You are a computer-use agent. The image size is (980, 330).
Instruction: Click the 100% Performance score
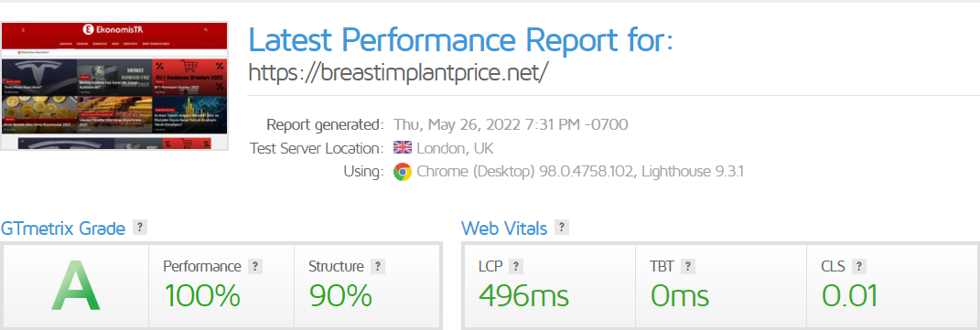coord(202,295)
